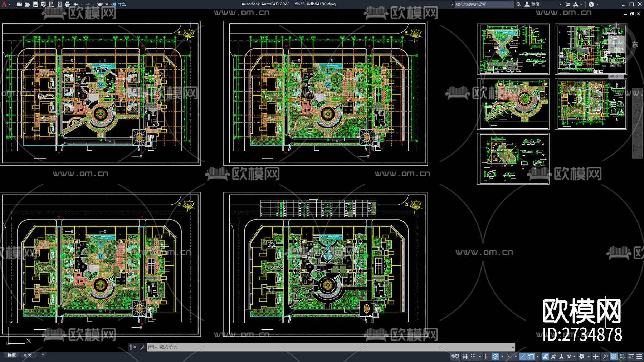
Task: Open object snap settings dropdown
Action: point(537,356)
